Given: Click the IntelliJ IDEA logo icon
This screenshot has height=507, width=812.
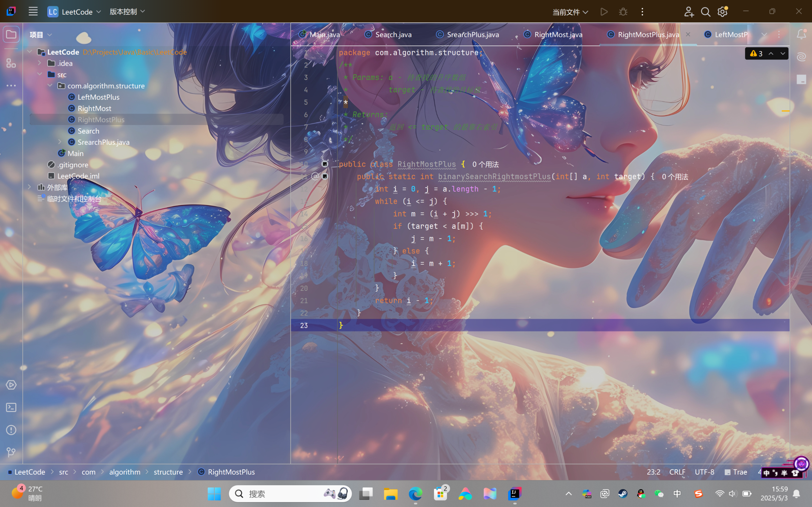Looking at the screenshot, I should pyautogui.click(x=11, y=11).
